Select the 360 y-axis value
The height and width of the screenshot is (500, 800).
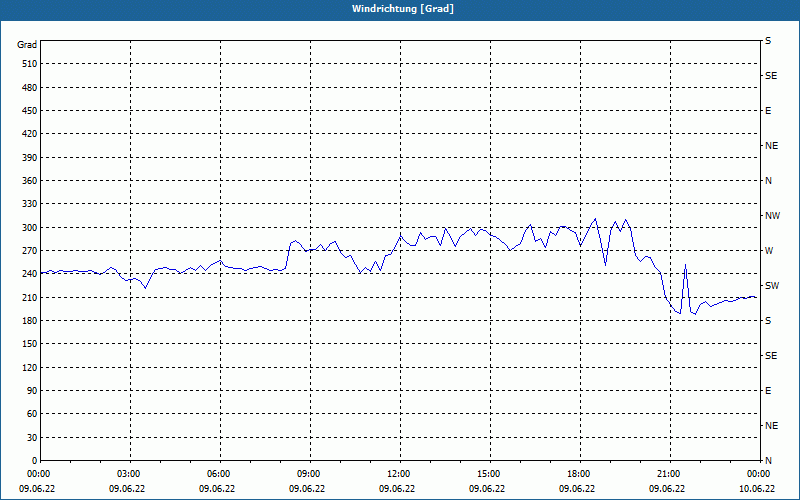(30, 181)
